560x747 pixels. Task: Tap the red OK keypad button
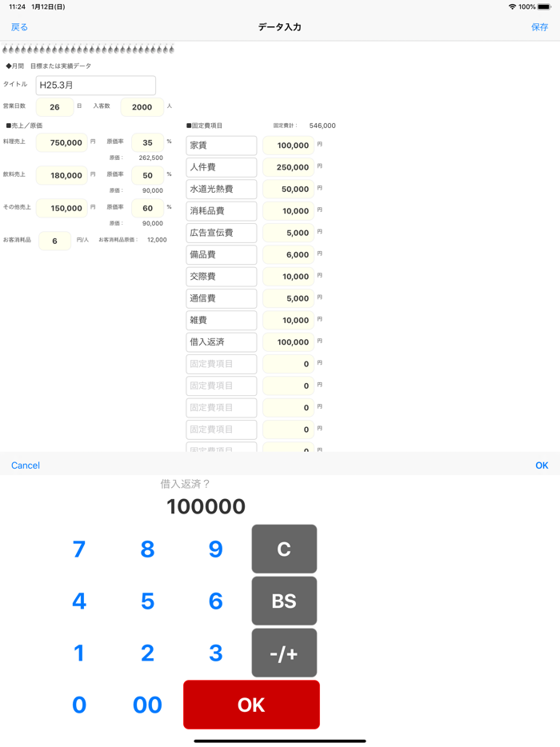251,705
